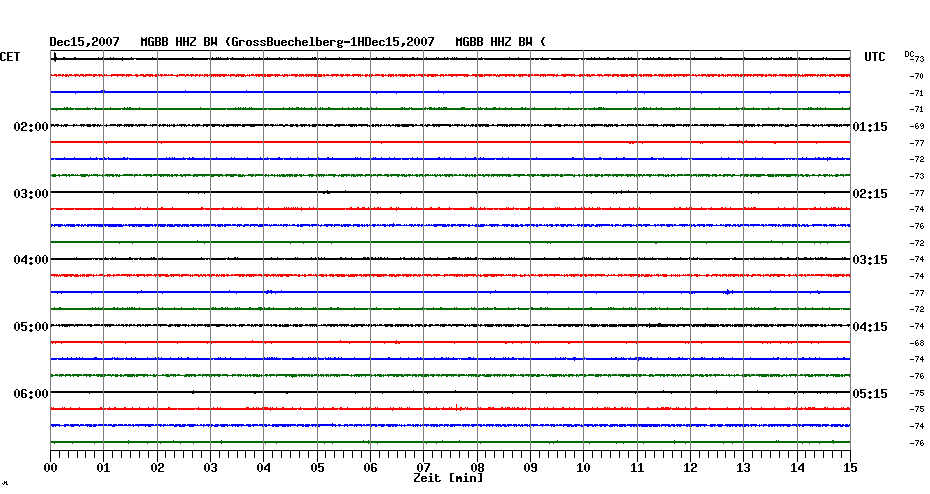This screenshot has width=930, height=494.
Task: Click the minute axis label 06
Action: 370,468
